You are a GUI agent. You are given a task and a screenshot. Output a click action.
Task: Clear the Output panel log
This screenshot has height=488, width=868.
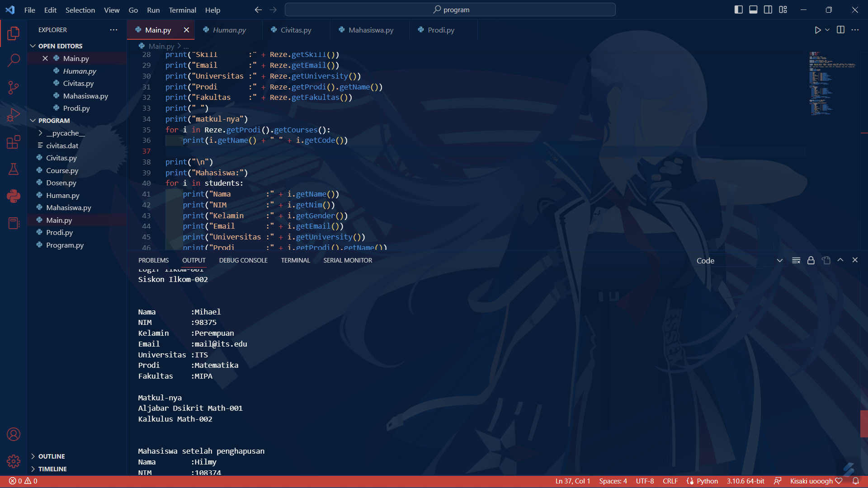[x=796, y=260]
